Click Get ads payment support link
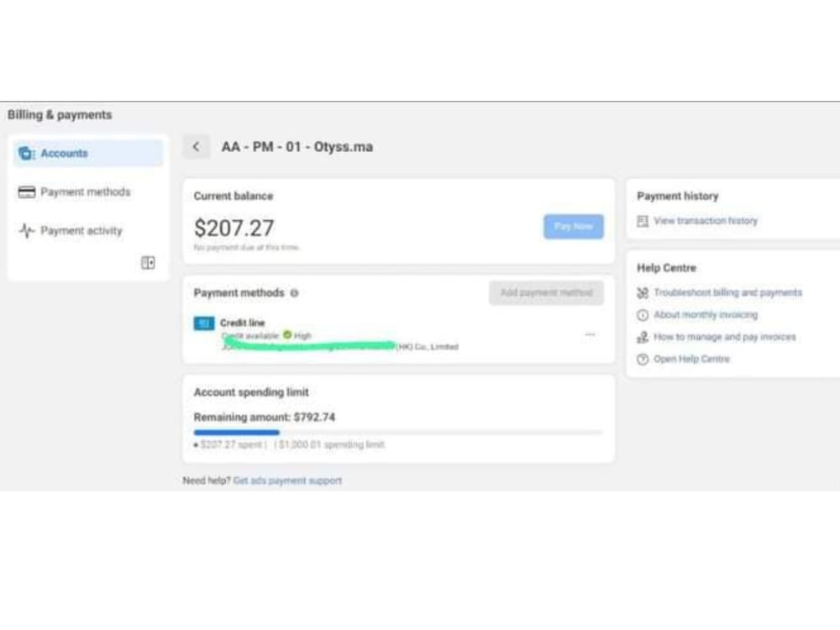Viewport: 840px width, 630px height. 287,480
